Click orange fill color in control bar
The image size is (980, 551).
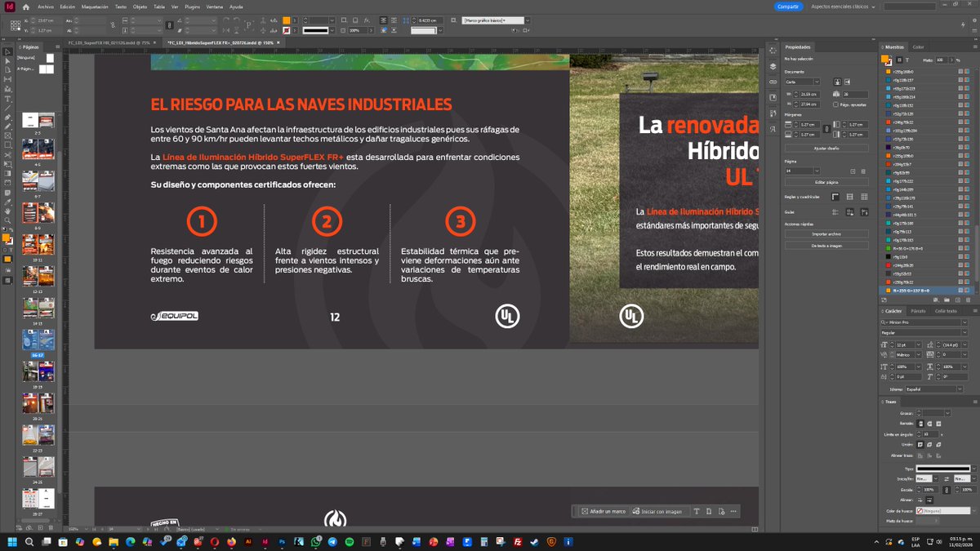pyautogui.click(x=287, y=20)
